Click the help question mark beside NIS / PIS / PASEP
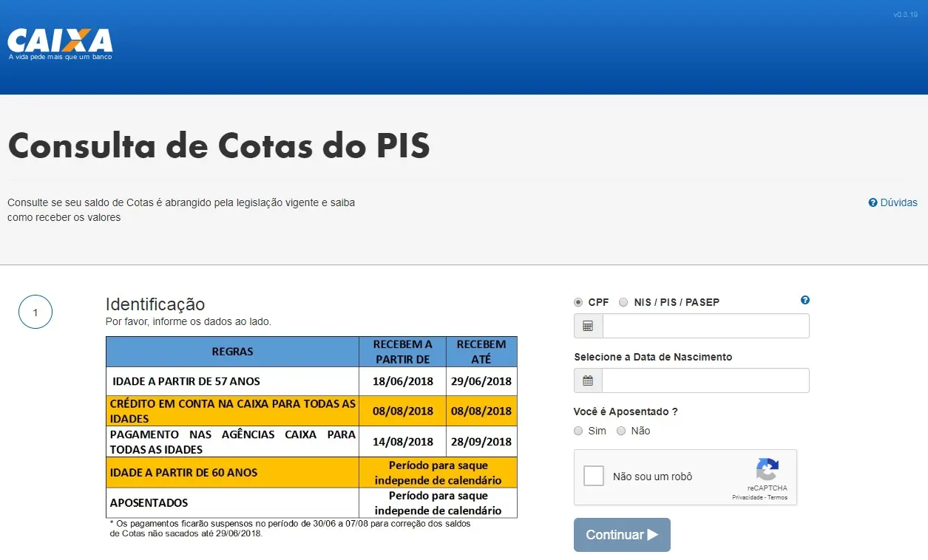 pyautogui.click(x=805, y=300)
